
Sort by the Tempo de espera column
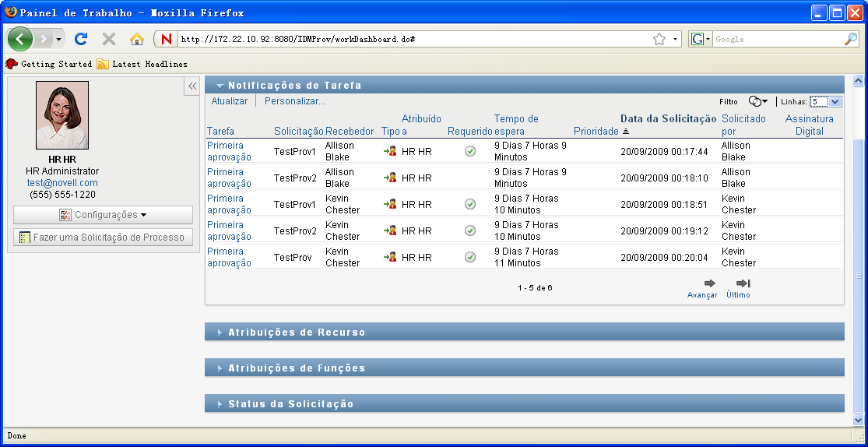click(516, 125)
